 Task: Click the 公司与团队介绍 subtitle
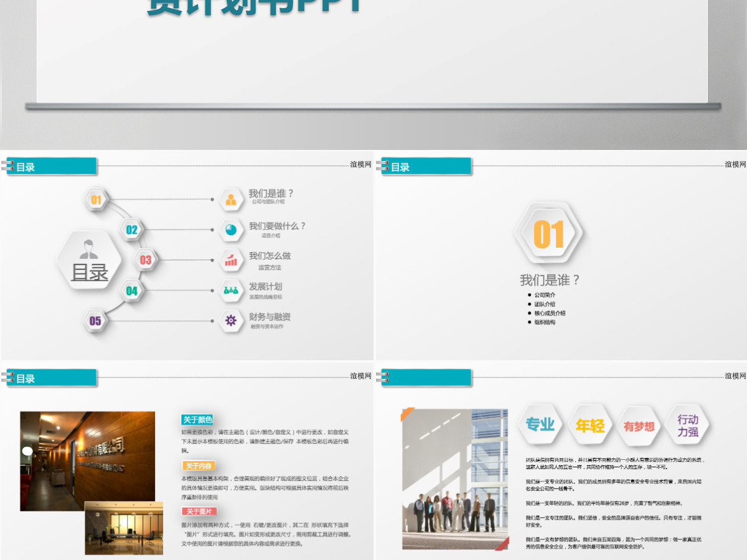pyautogui.click(x=268, y=202)
